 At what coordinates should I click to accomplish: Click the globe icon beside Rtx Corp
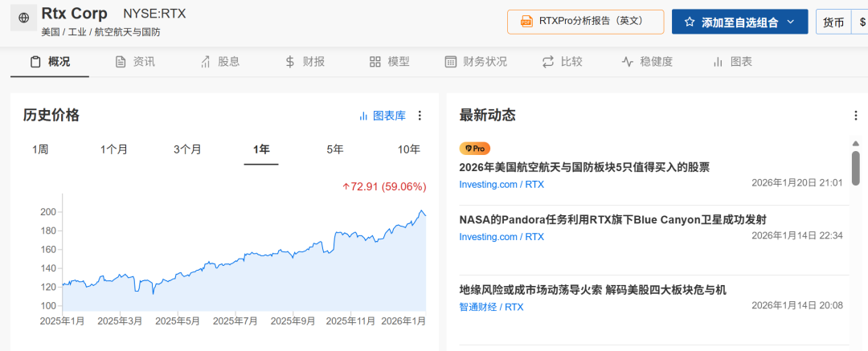(23, 18)
